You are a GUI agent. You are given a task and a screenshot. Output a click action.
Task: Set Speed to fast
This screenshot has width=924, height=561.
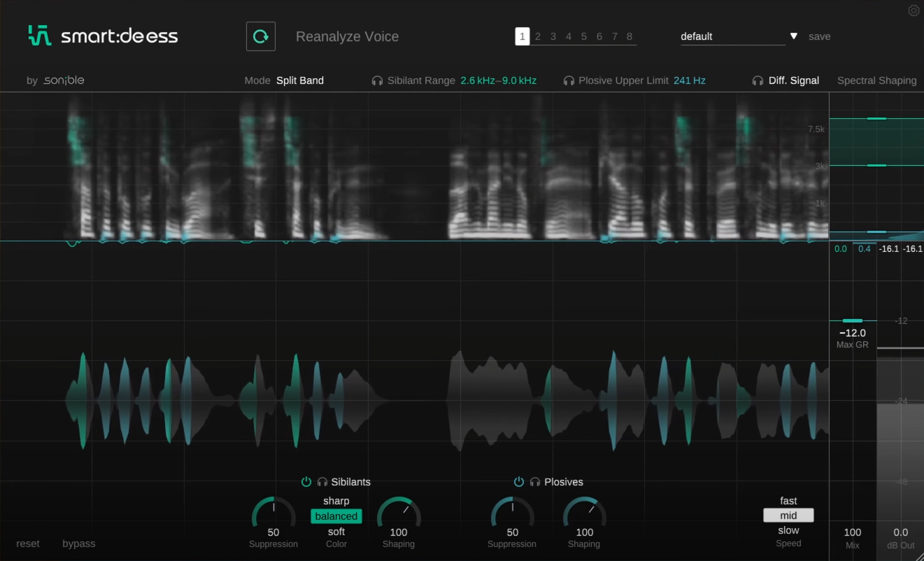[x=788, y=501]
